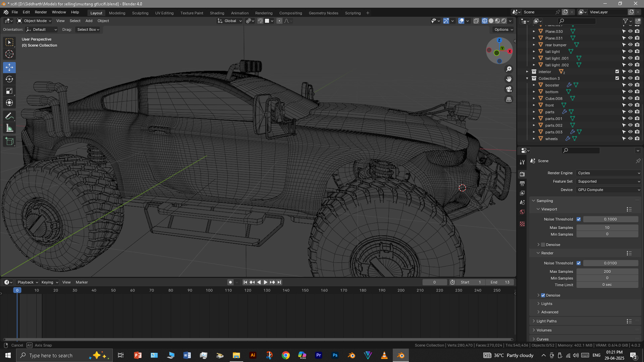Activate the Transform tool
The image size is (644, 362).
[x=9, y=103]
